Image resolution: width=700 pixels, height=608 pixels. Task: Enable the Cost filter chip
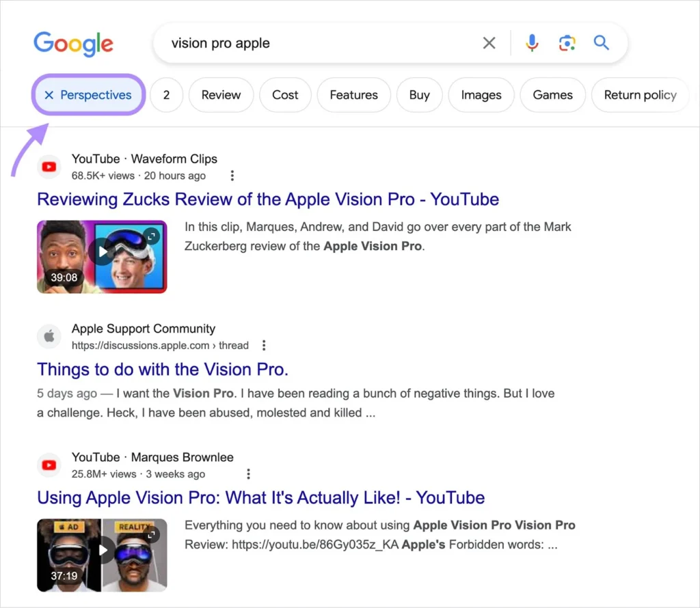285,95
